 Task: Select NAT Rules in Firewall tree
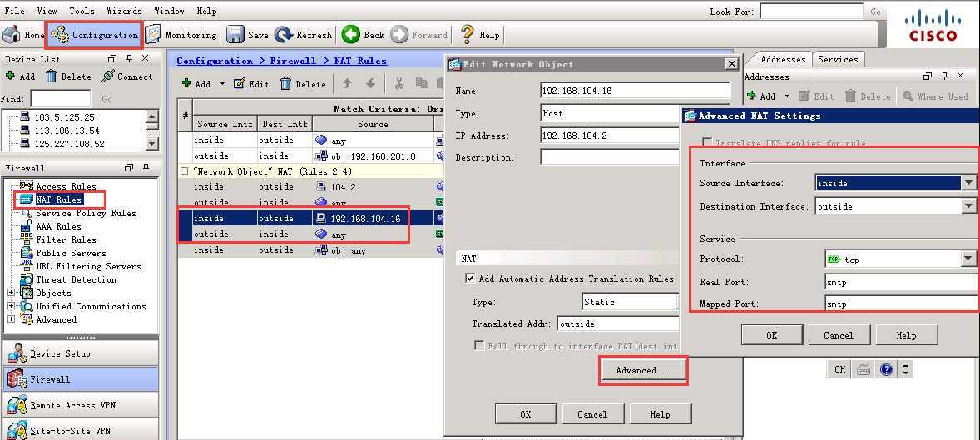click(59, 200)
